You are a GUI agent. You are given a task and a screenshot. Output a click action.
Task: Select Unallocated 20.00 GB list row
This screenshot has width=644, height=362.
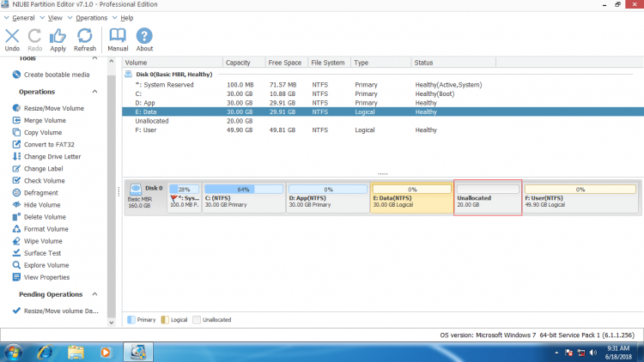click(x=383, y=121)
